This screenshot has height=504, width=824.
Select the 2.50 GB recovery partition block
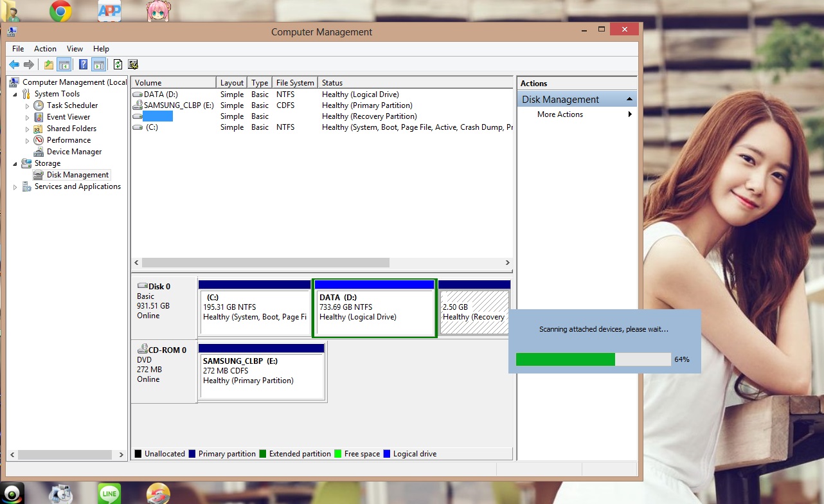(474, 307)
